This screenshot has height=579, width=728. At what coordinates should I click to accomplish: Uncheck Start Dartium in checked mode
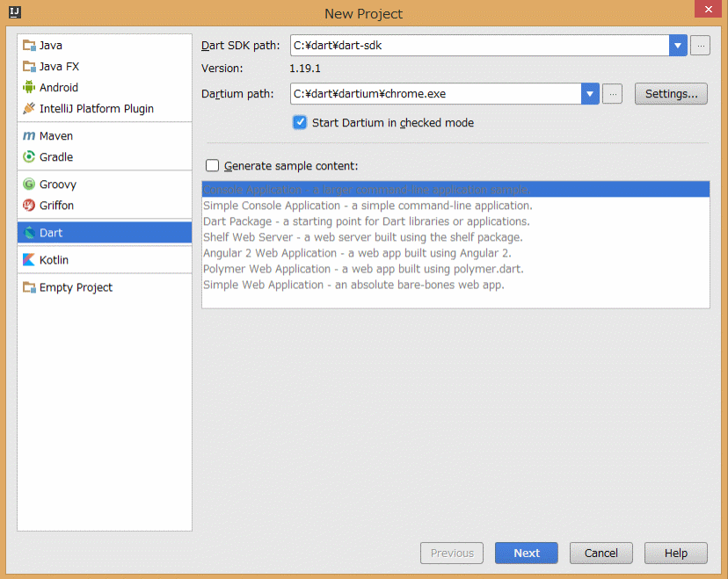tap(300, 123)
